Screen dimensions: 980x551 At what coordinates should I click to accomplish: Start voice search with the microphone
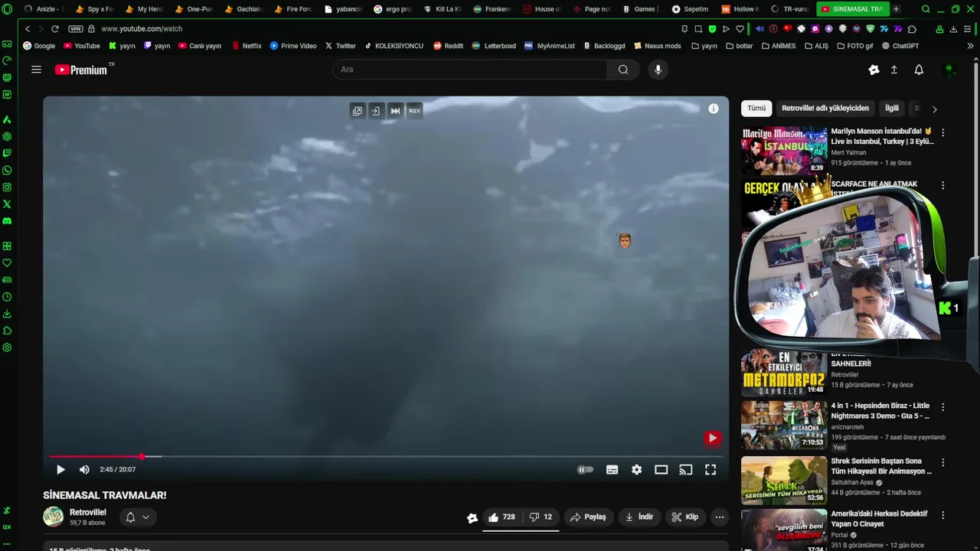(658, 70)
